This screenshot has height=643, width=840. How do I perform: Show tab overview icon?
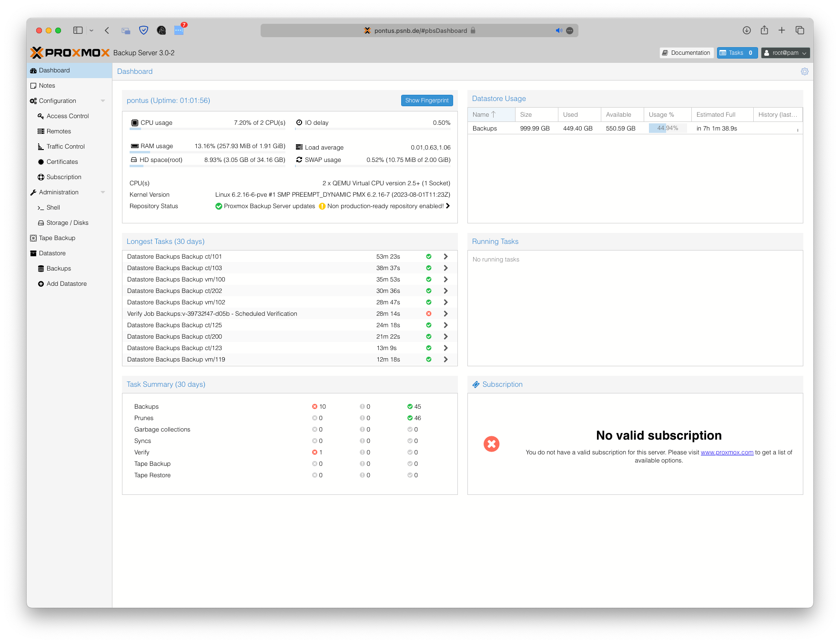pyautogui.click(x=800, y=30)
